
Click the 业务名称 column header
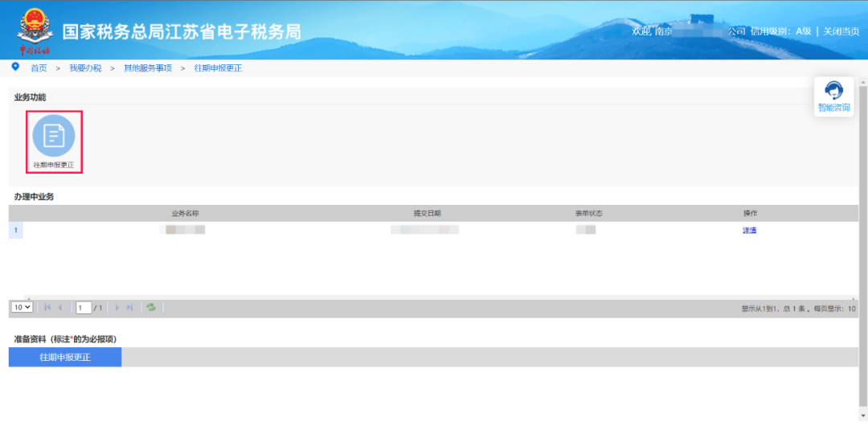click(x=186, y=214)
